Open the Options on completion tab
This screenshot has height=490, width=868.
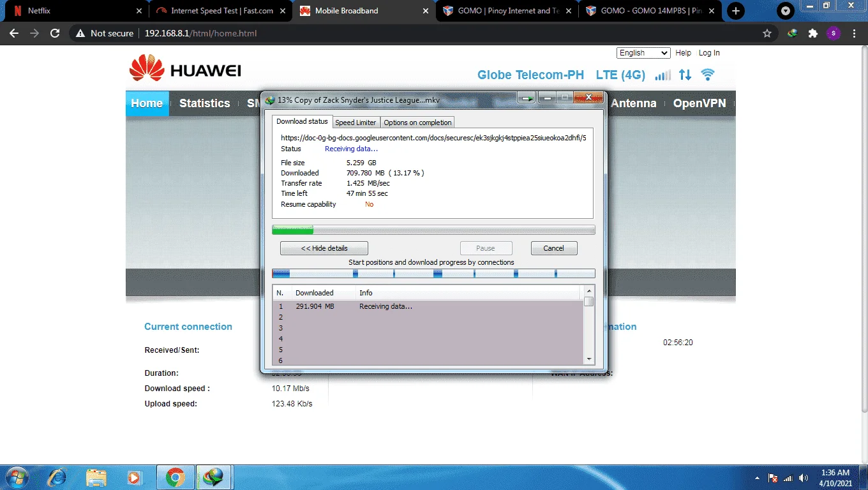pos(417,122)
